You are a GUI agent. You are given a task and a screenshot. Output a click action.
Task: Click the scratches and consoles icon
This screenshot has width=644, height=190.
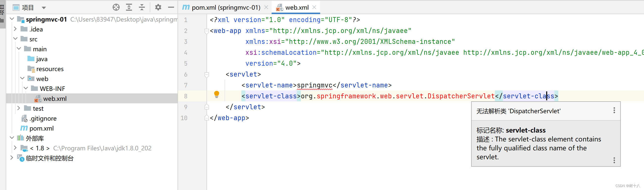[x=21, y=158]
